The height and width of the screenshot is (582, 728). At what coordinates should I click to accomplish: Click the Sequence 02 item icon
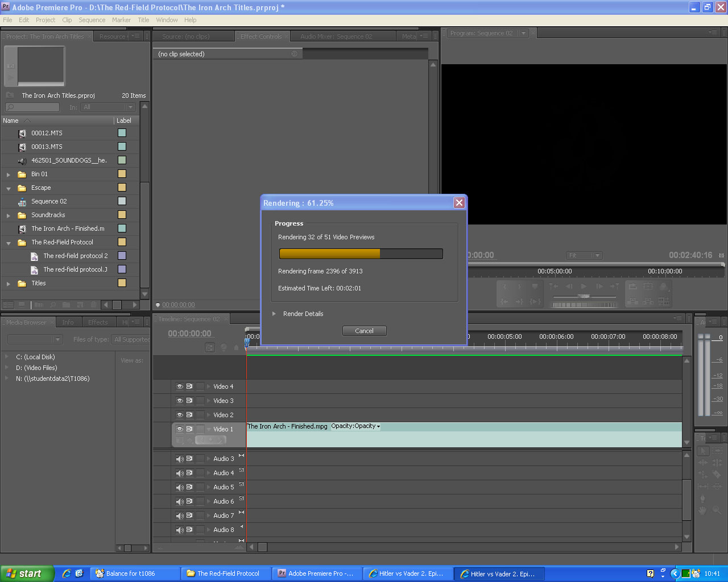(x=22, y=202)
